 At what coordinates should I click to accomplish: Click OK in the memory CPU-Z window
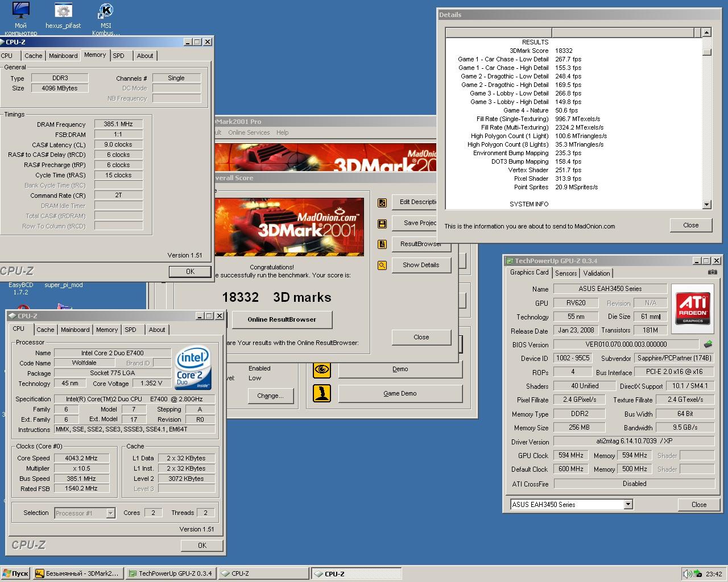(x=190, y=272)
